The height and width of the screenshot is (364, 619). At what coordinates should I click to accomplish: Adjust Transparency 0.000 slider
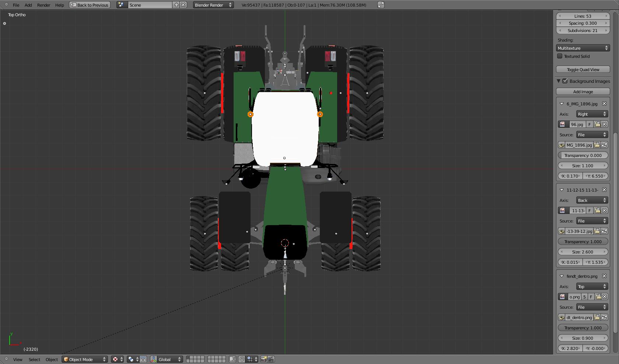coord(583,155)
